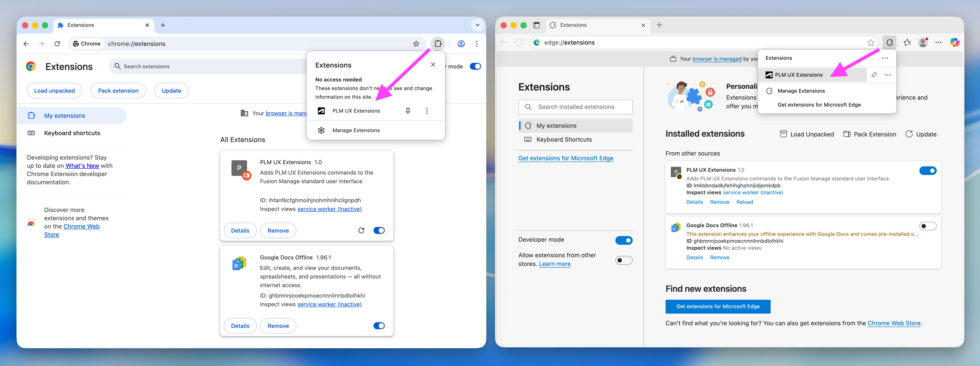Open Chrome profile avatar icon

pyautogui.click(x=461, y=44)
